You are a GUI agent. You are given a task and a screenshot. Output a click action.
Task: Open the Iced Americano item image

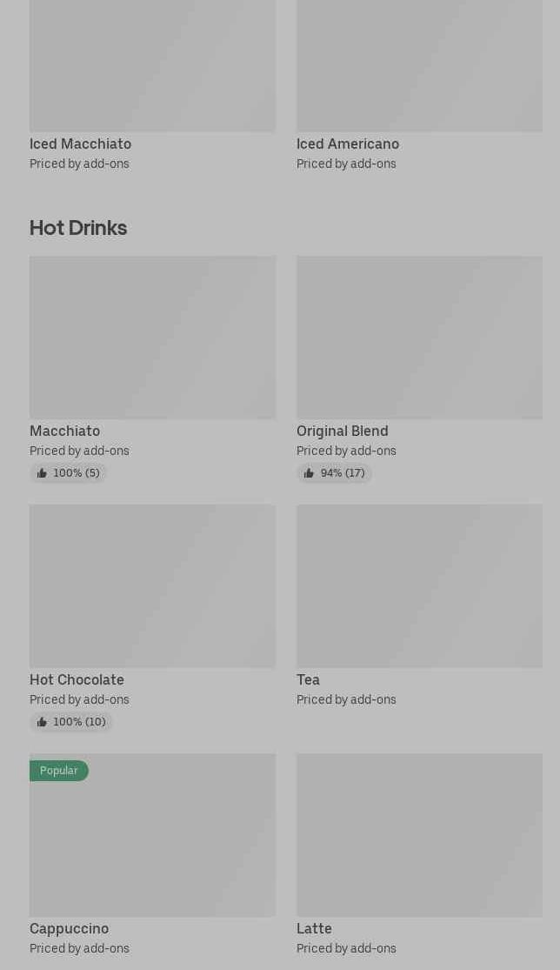tap(419, 65)
